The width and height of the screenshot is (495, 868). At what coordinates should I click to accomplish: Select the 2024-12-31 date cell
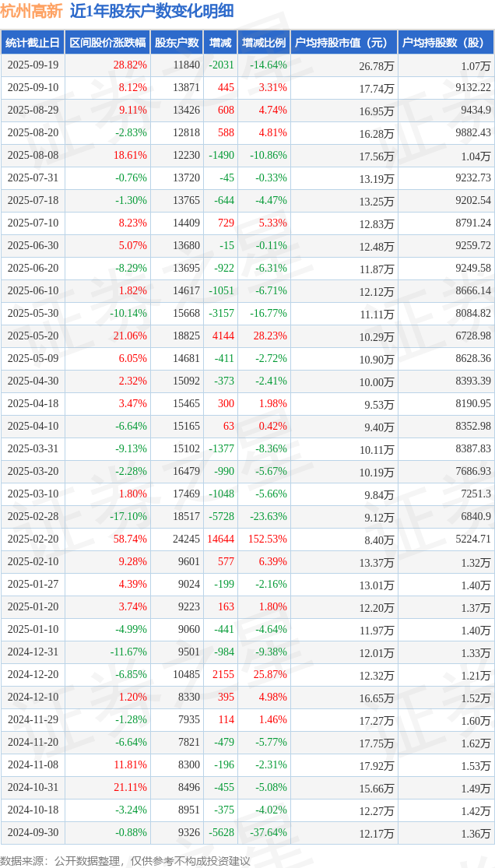33,652
